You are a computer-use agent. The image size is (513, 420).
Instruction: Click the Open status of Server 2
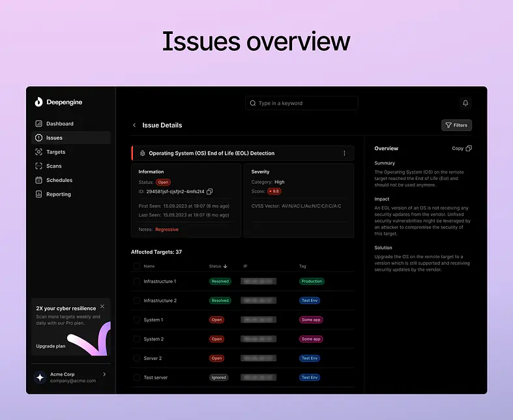pyautogui.click(x=216, y=358)
